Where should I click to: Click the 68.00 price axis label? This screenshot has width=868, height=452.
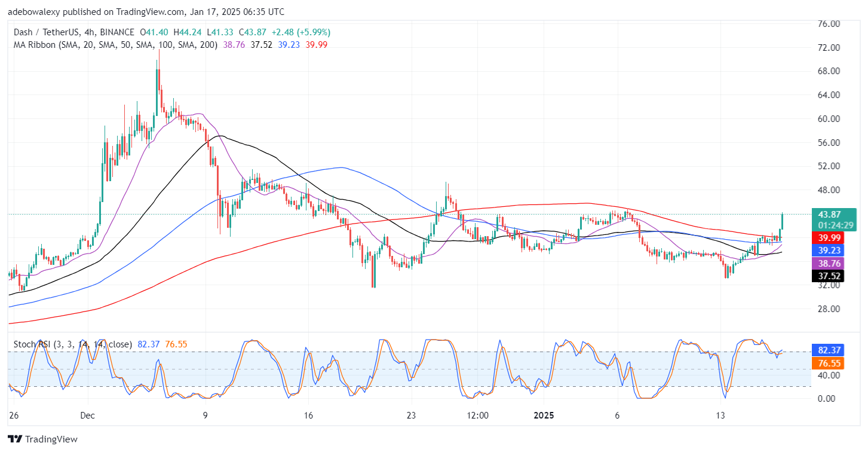point(829,71)
